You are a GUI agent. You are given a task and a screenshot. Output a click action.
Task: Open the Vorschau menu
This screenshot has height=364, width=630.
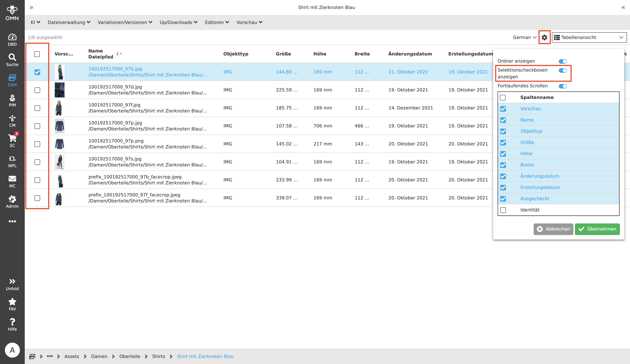(249, 22)
